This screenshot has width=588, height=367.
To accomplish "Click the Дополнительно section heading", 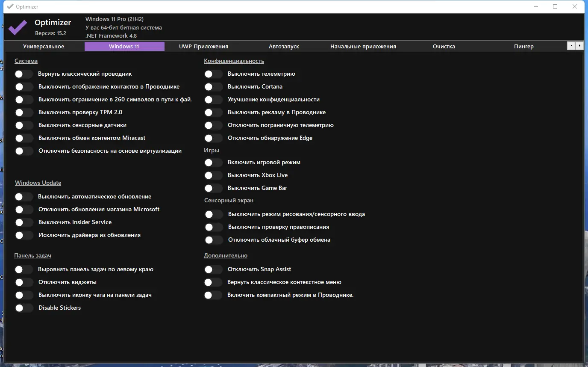I will 226,255.
